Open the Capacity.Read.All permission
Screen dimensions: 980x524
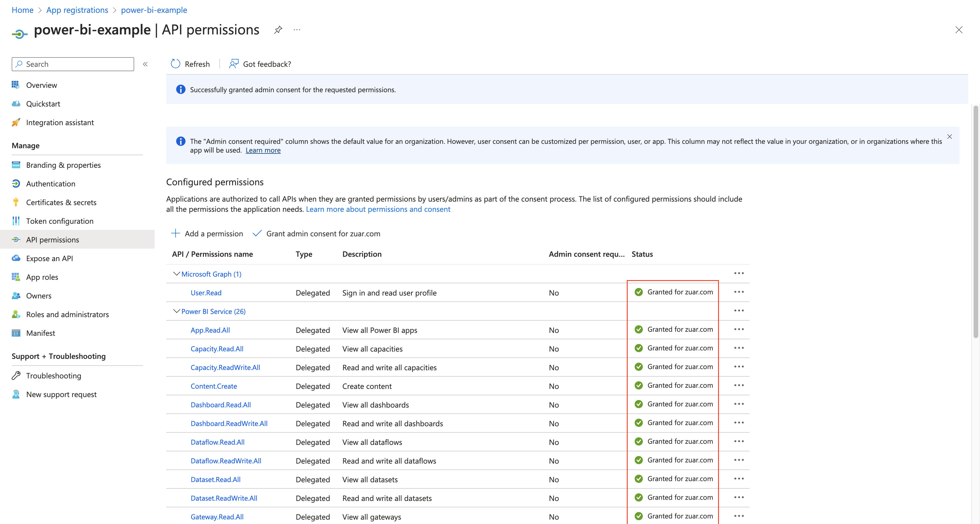[217, 349]
